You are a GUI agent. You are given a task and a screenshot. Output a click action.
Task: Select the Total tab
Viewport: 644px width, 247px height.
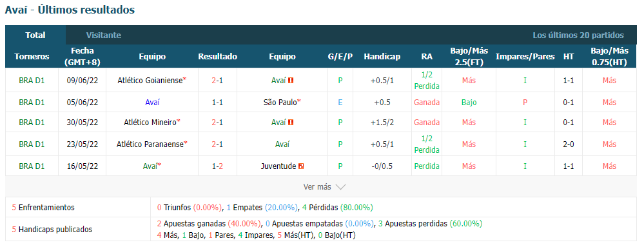pyautogui.click(x=35, y=35)
